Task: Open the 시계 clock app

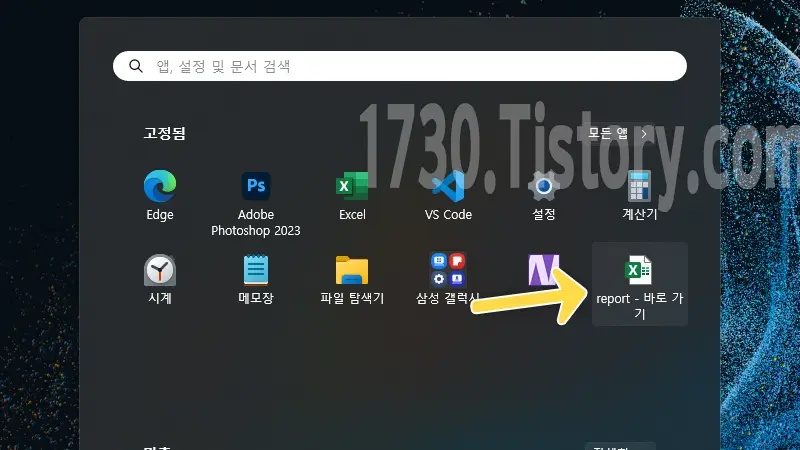Action: (x=160, y=280)
